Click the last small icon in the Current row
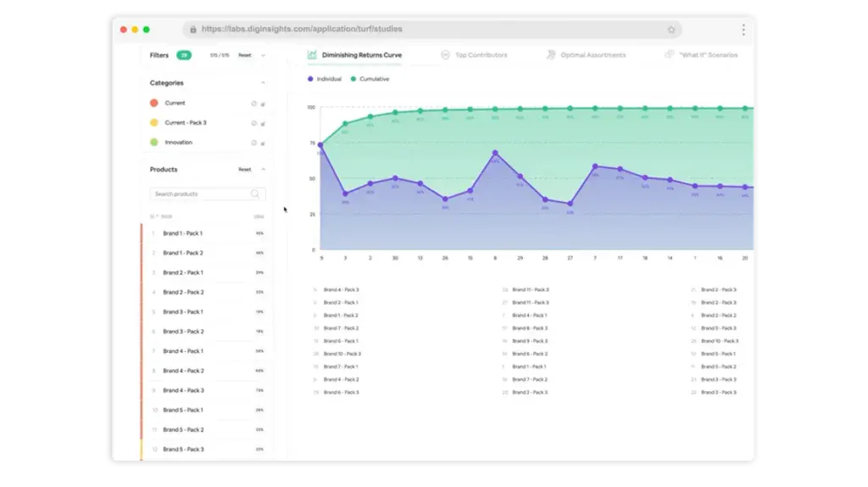 click(263, 104)
